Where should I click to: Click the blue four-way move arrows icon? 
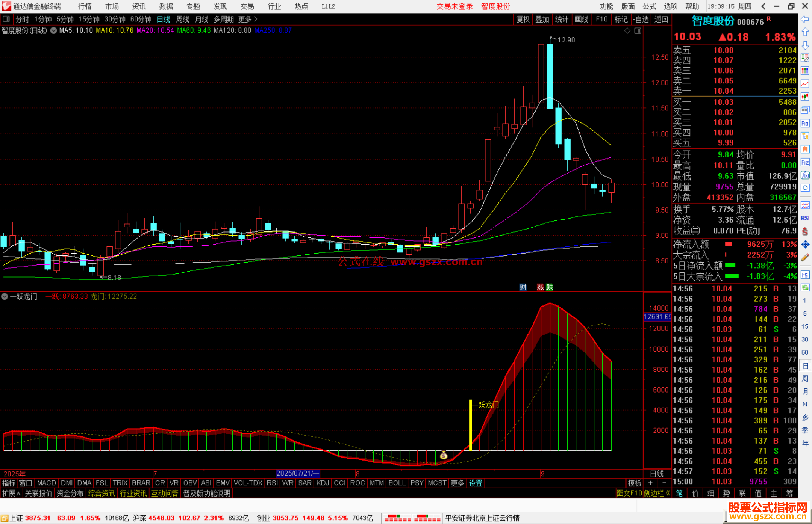(x=805, y=245)
